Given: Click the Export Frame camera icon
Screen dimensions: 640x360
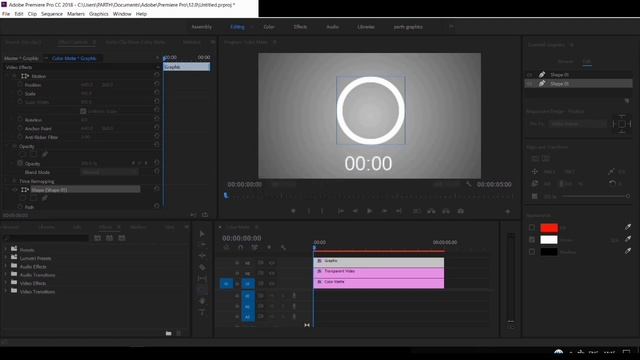Looking at the screenshot, I should 460,211.
